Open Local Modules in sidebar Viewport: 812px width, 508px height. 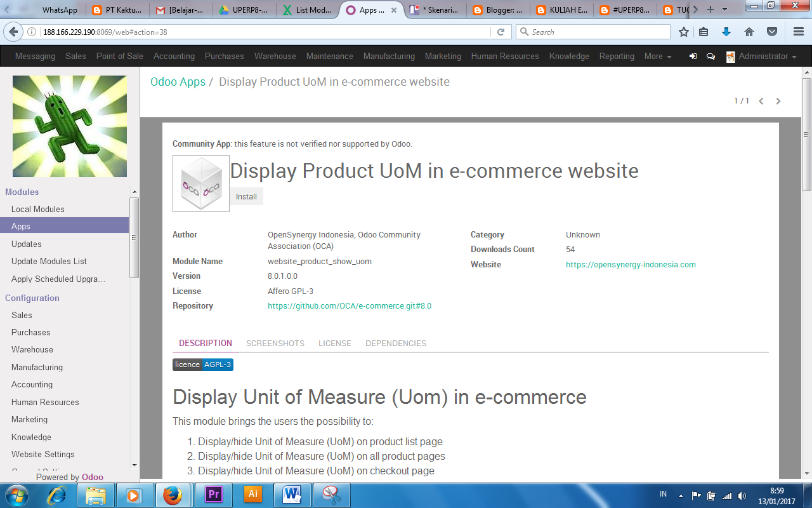pos(38,209)
